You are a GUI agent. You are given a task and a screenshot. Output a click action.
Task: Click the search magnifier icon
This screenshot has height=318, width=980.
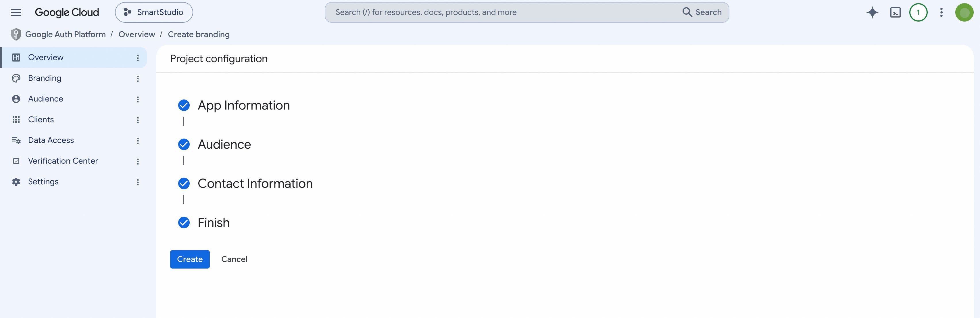[687, 12]
